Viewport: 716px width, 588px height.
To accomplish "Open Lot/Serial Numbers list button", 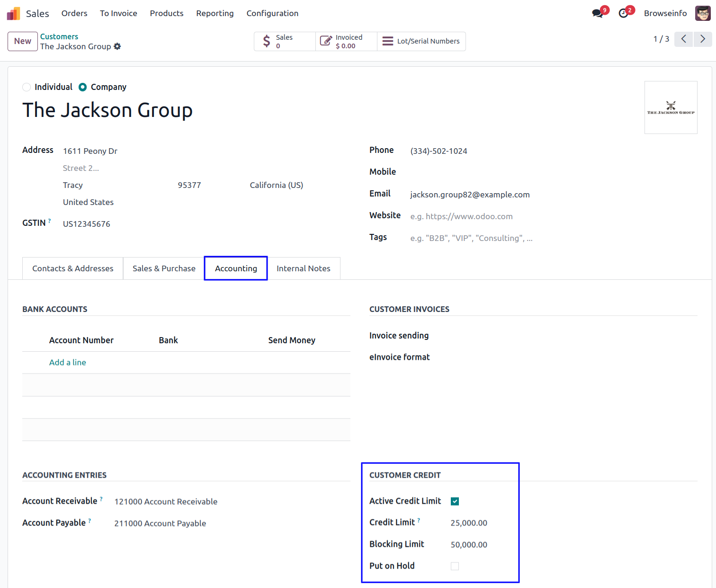I will [421, 41].
